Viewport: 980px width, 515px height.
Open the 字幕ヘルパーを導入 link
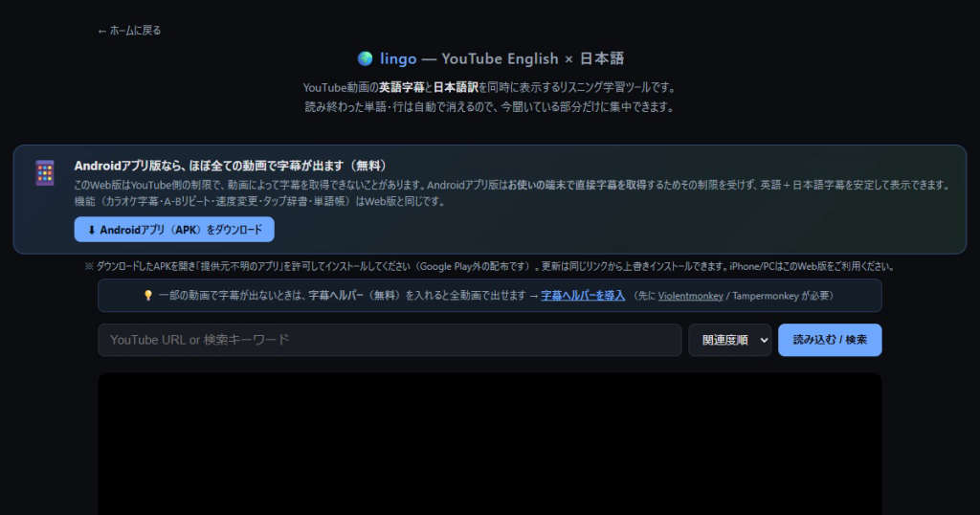coord(583,296)
